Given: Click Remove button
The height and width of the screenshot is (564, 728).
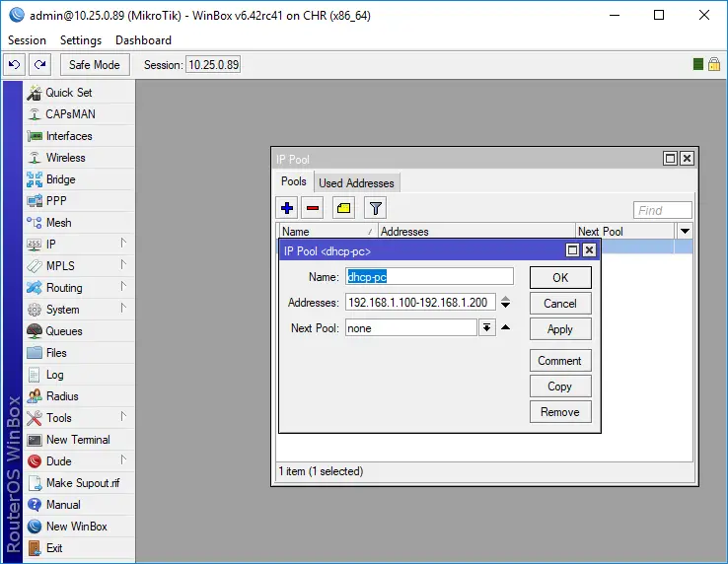Looking at the screenshot, I should [560, 412].
